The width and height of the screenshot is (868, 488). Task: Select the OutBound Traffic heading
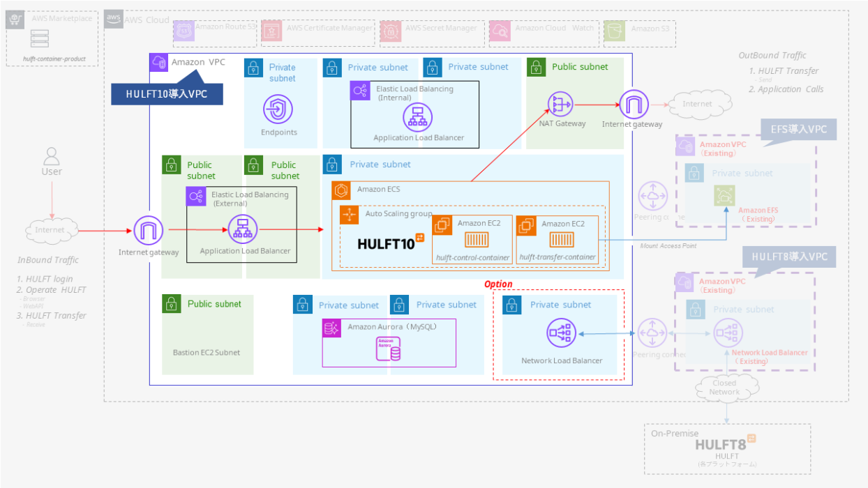pyautogui.click(x=772, y=56)
